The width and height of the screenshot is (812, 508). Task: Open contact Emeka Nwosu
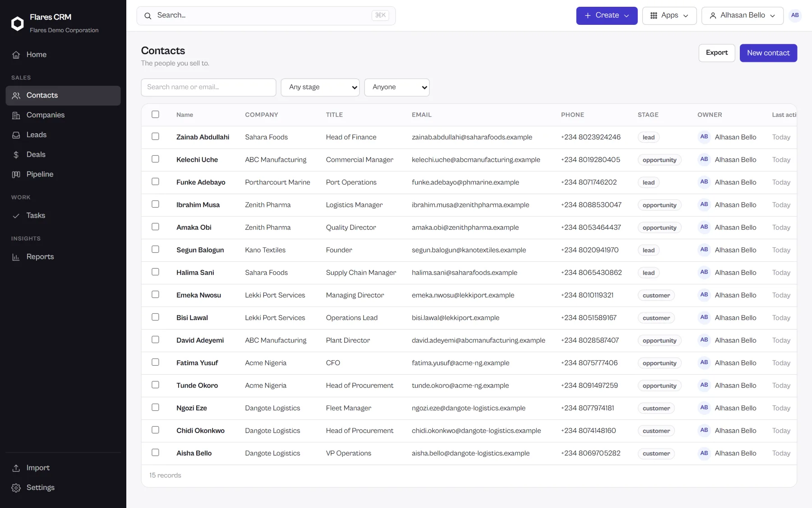pyautogui.click(x=198, y=295)
